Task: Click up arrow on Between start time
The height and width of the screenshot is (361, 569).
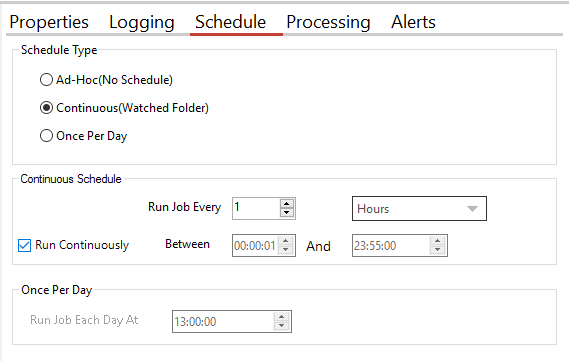Action: [286, 241]
